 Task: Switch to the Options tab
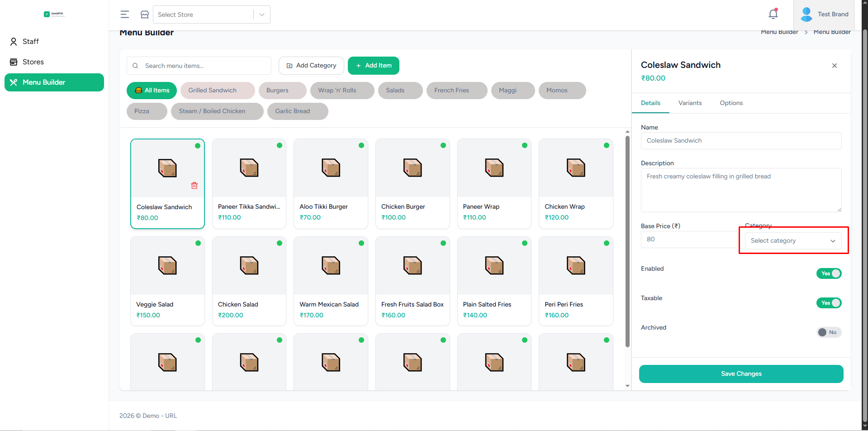coord(731,103)
